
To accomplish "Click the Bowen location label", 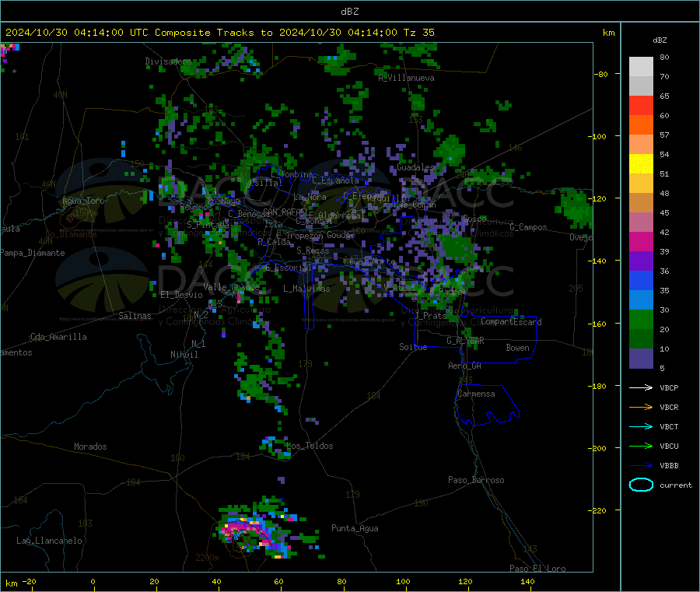I will coord(517,348).
